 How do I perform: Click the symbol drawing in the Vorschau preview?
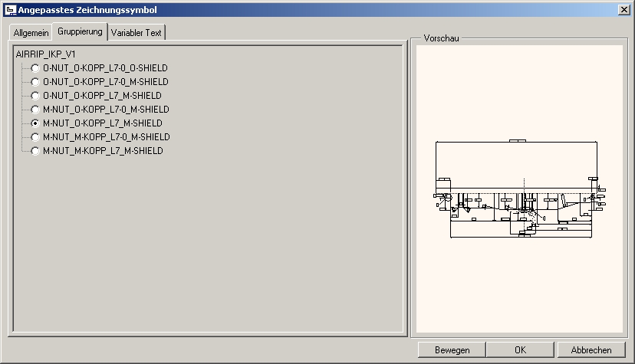click(520, 189)
